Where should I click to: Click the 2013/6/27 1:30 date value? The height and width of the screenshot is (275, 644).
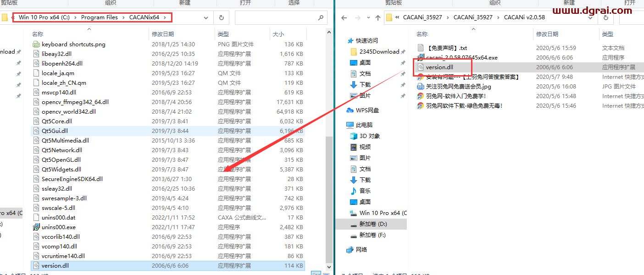(172, 179)
